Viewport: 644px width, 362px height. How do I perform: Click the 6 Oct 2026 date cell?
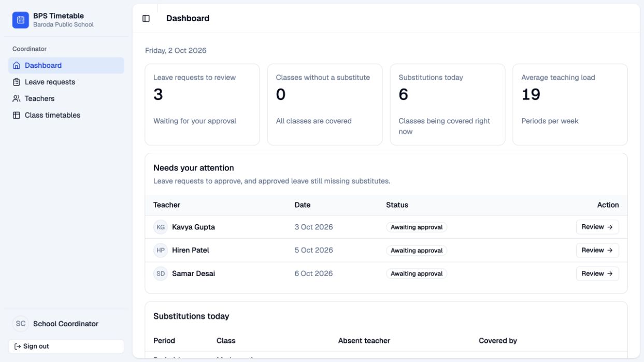coord(313,273)
